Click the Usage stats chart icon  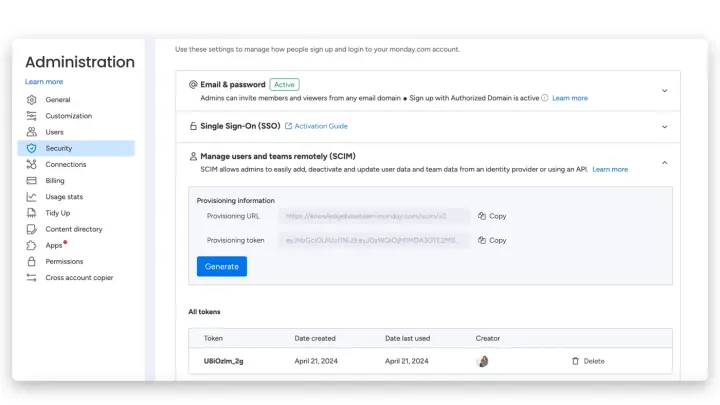31,197
